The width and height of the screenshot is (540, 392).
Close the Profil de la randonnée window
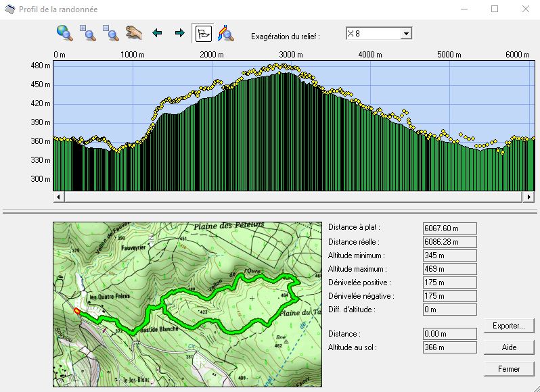[x=526, y=9]
